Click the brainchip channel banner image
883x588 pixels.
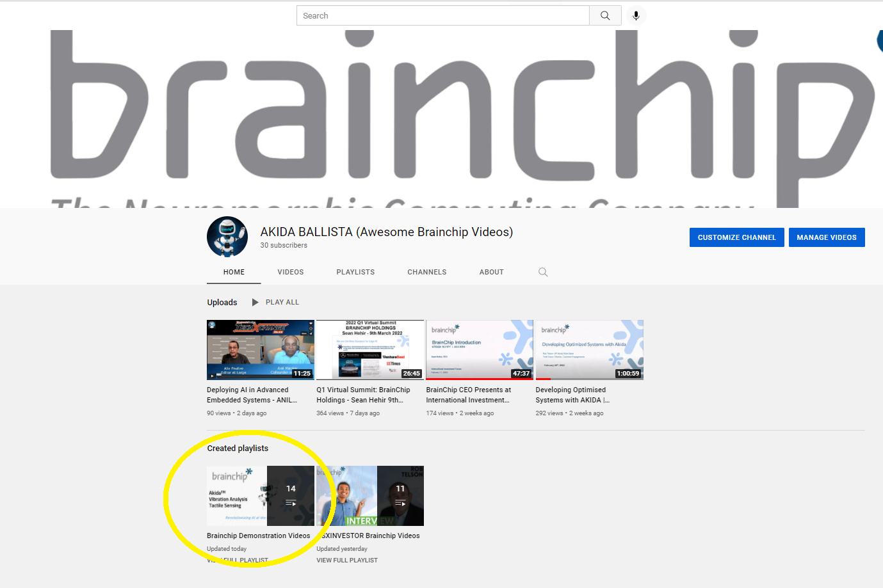[x=441, y=118]
